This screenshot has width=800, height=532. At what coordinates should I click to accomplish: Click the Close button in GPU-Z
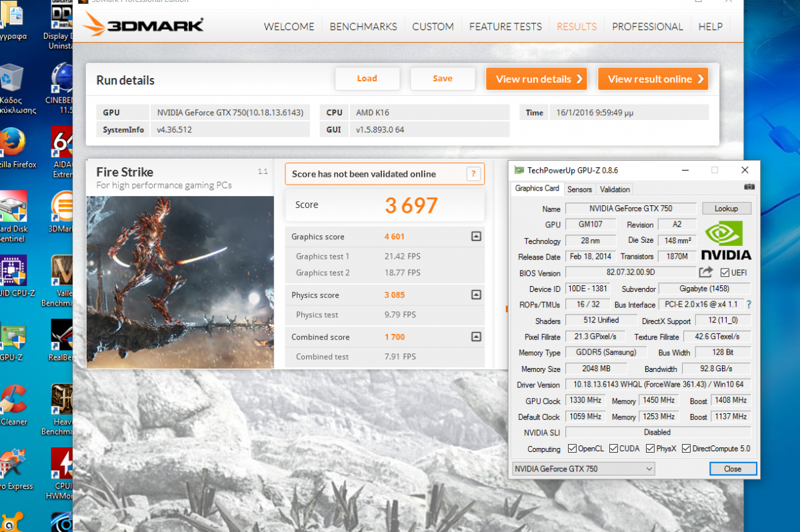click(x=733, y=469)
